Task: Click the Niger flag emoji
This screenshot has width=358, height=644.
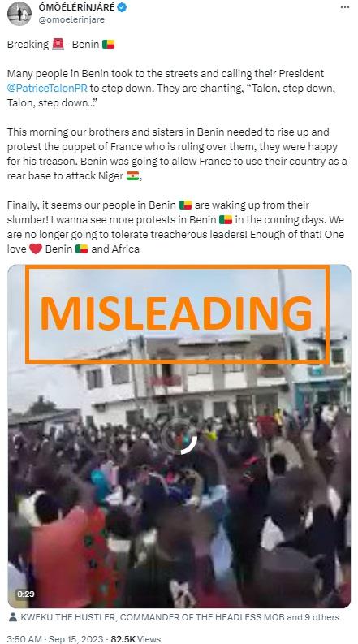Action: (x=132, y=175)
